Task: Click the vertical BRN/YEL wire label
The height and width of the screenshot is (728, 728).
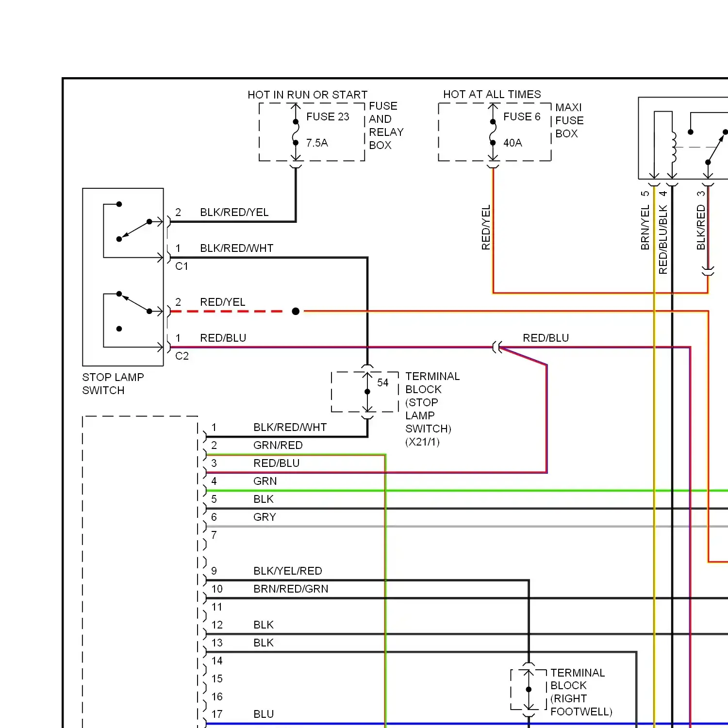Action: pyautogui.click(x=645, y=228)
